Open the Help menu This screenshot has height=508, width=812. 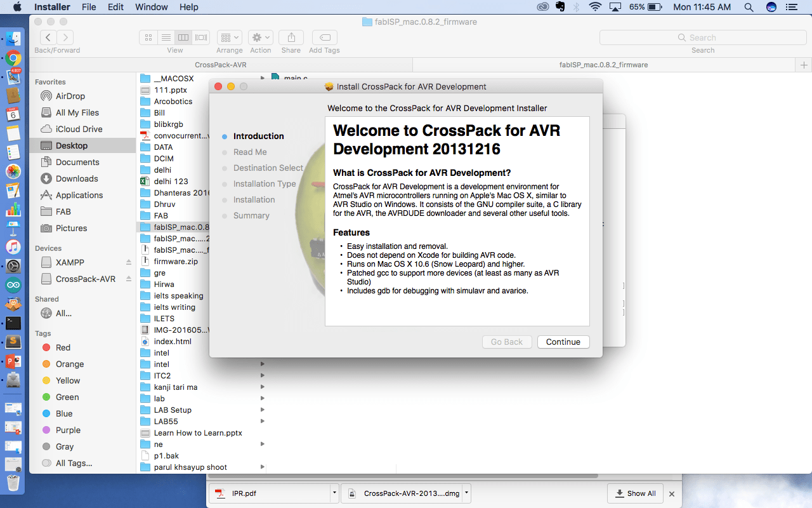tap(189, 7)
